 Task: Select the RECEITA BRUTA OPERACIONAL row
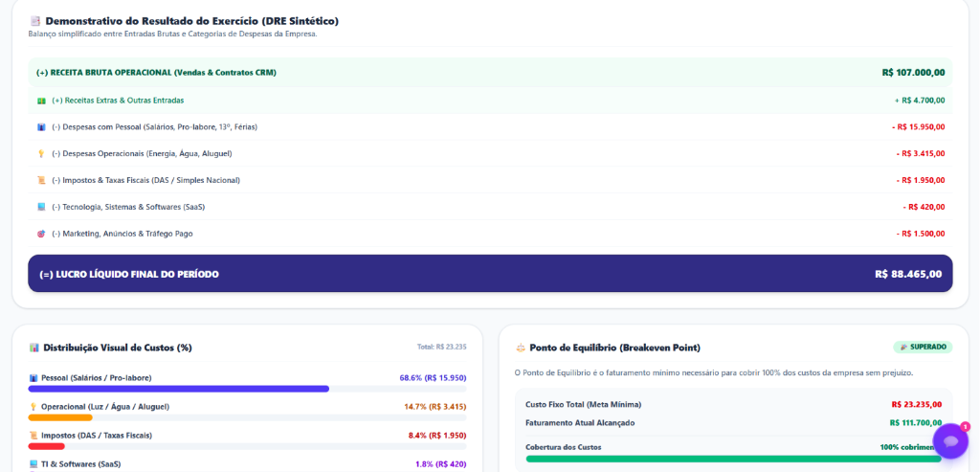(x=490, y=73)
